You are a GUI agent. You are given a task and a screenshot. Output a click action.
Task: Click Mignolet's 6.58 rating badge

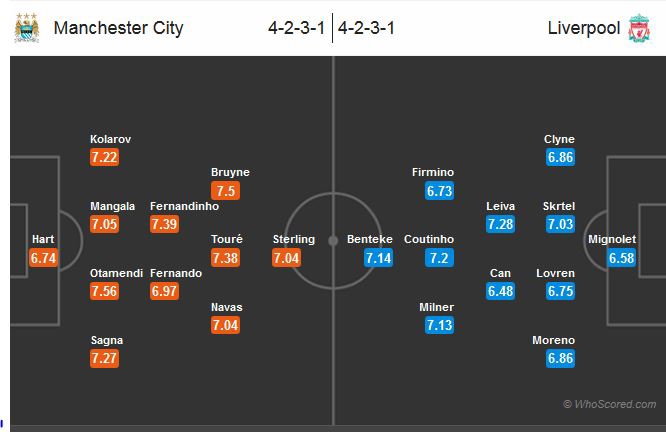click(x=622, y=257)
